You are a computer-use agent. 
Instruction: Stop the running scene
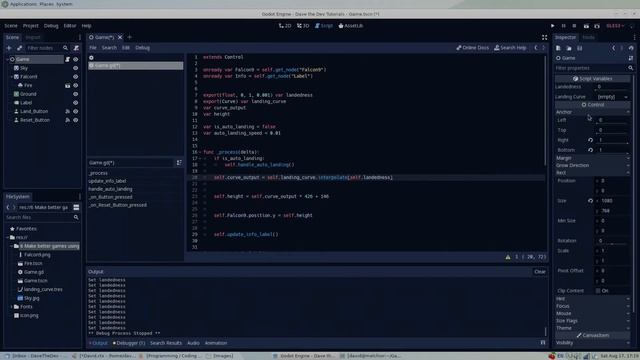(574, 26)
